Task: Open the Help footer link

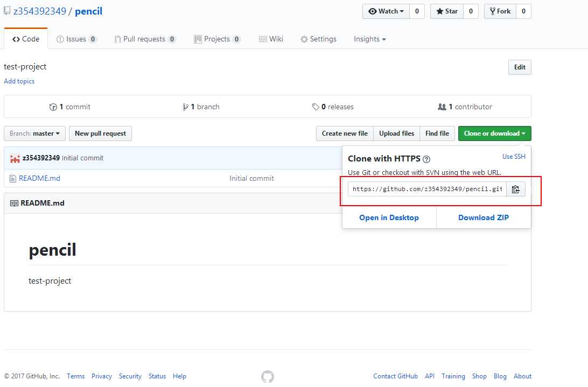Action: pyautogui.click(x=180, y=376)
